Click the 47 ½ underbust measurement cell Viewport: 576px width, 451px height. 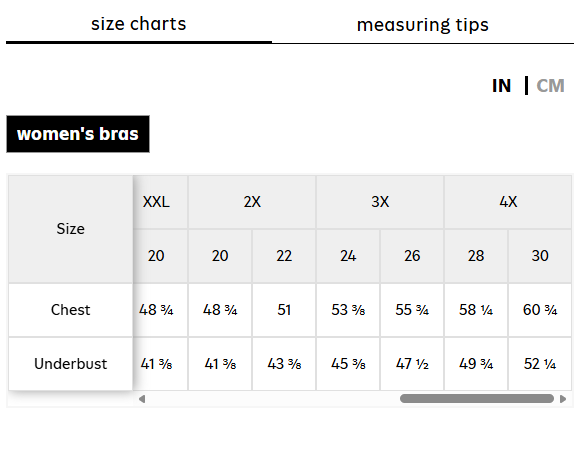412,364
